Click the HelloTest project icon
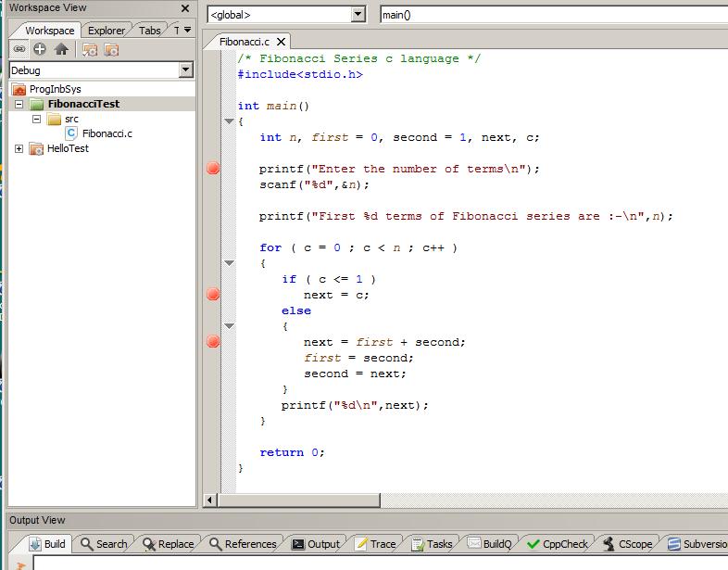Screen dimensions: 728x570 click(36, 148)
